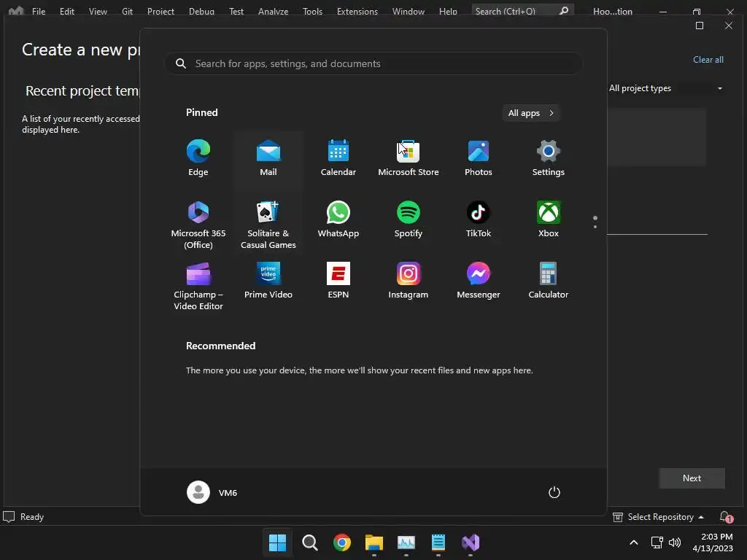The width and height of the screenshot is (747, 560).
Task: Open the clock showing 2:03 PM
Action: coord(713,542)
